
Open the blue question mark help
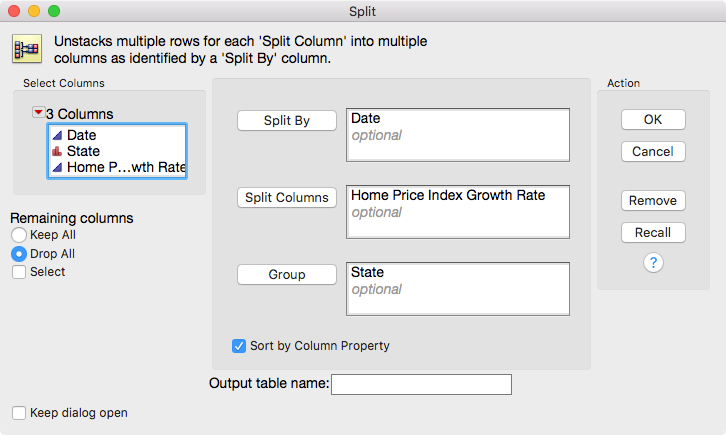pyautogui.click(x=653, y=263)
